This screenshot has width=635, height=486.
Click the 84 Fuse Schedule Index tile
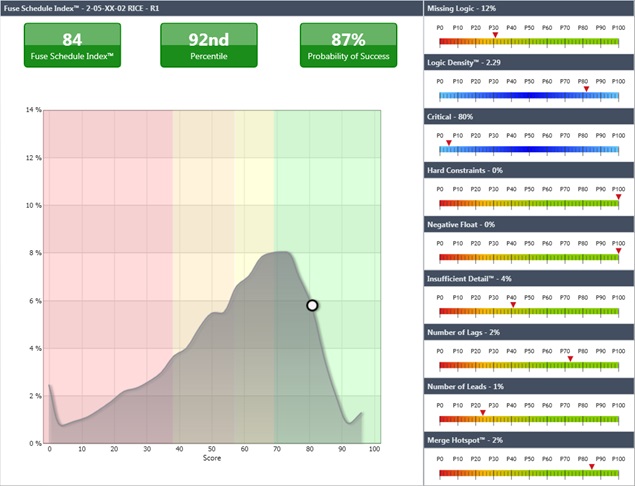coord(72,46)
